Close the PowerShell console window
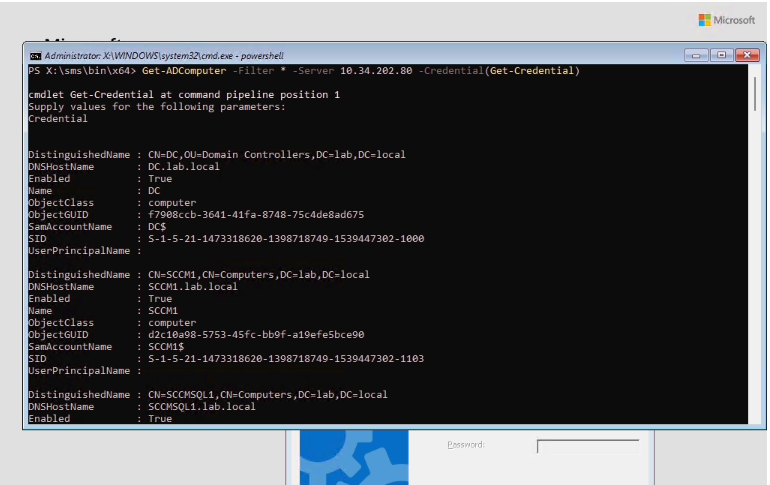Viewport: 770px width, 485px height. pos(747,55)
